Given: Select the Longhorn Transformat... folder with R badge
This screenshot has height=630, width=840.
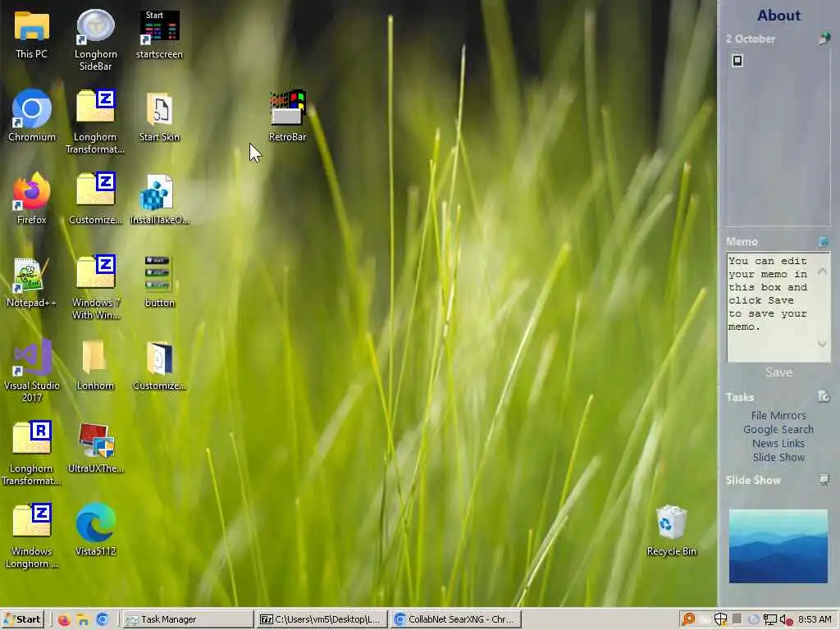Looking at the screenshot, I should (x=32, y=454).
